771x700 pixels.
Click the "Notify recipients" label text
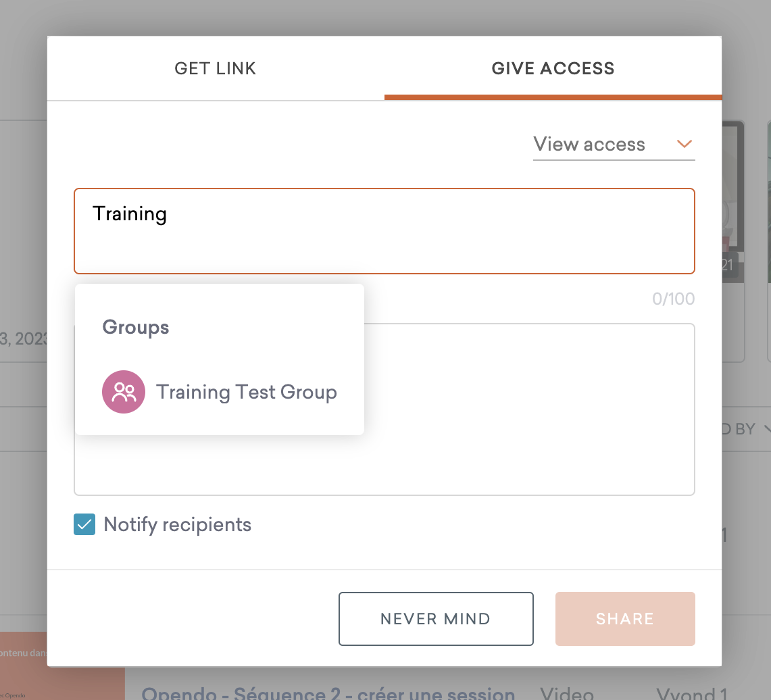coord(177,525)
